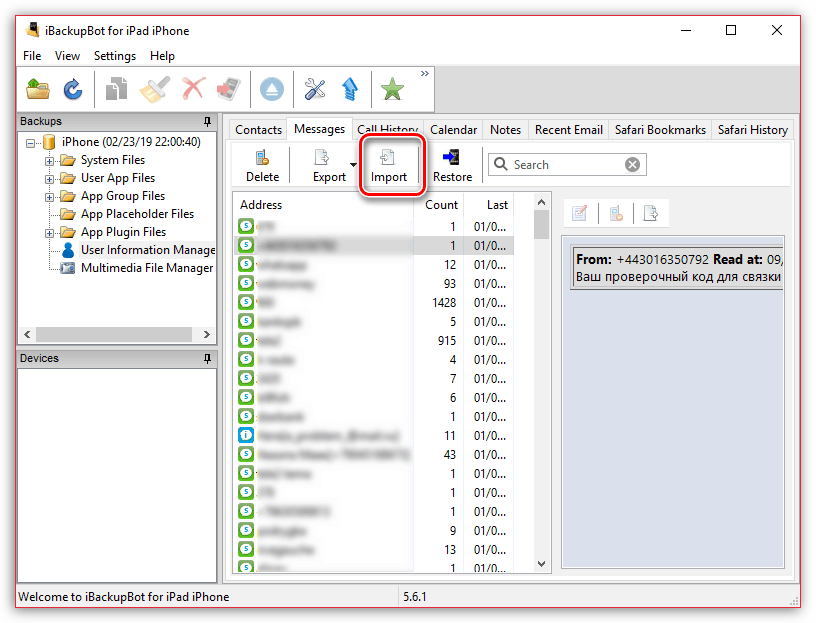Viewport: 816px width, 623px height.
Task: Switch to the Notes tab
Action: click(x=505, y=130)
